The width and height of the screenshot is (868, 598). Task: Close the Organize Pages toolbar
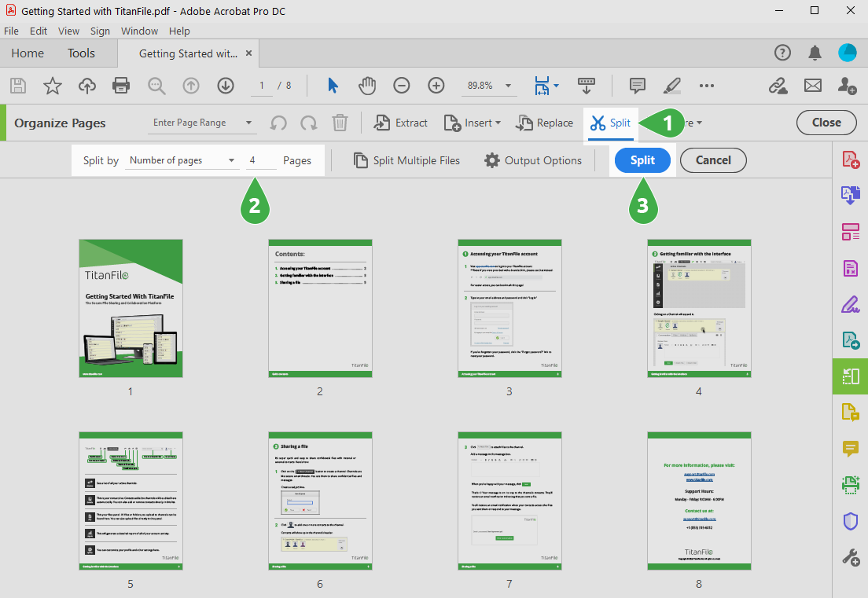[x=826, y=123]
